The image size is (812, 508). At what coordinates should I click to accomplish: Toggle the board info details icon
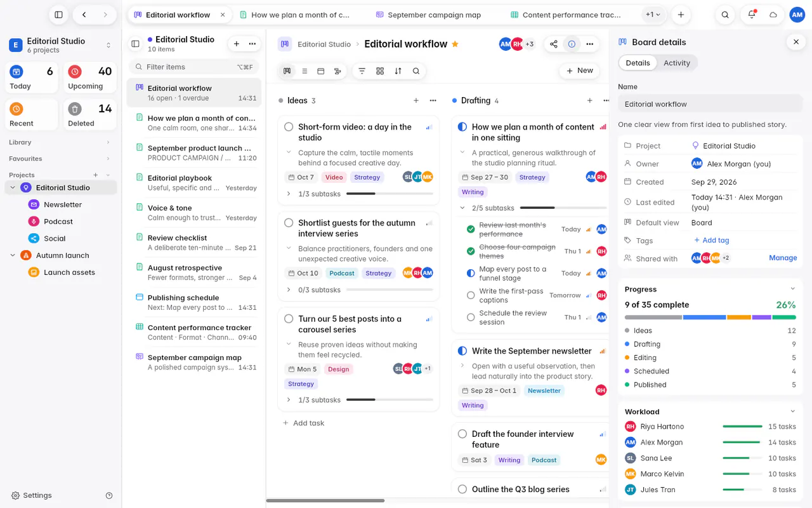click(572, 44)
